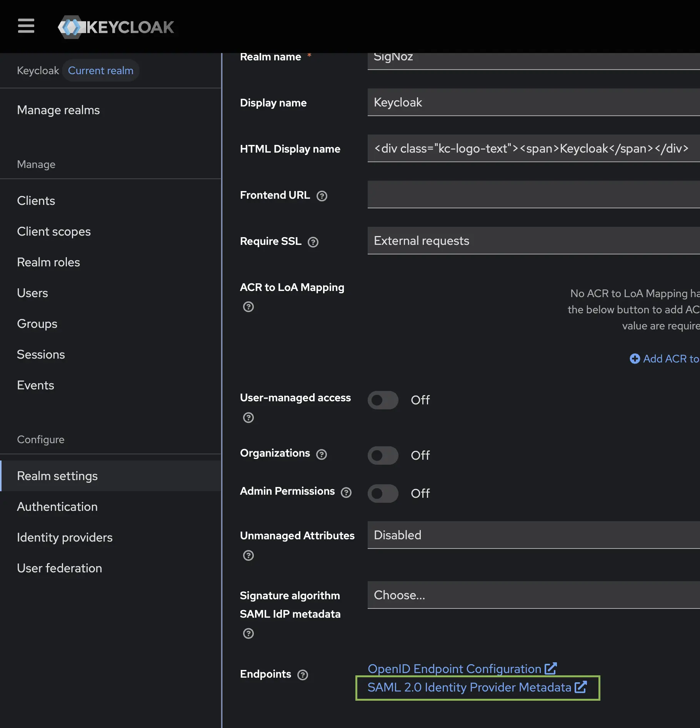Show Signature algorithm SAML IdP metadata help

(x=248, y=633)
